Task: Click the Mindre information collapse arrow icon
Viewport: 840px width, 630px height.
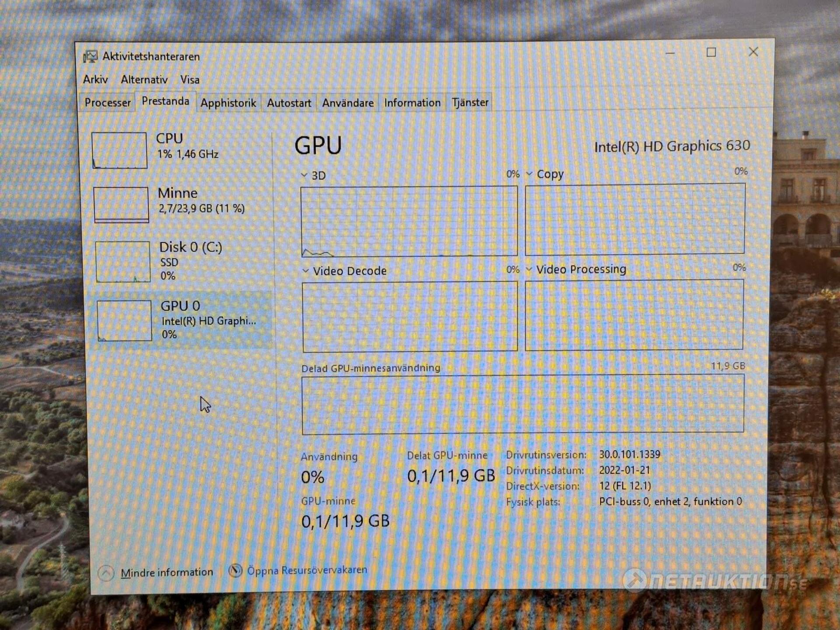Action: [106, 573]
